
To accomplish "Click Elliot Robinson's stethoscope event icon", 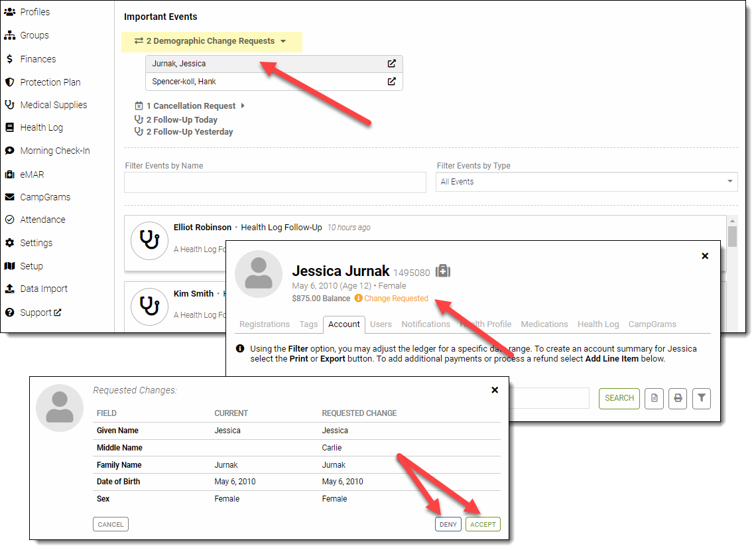I will pyautogui.click(x=149, y=240).
